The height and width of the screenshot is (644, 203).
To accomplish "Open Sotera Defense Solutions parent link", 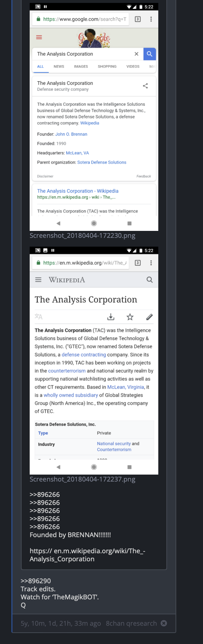I will (x=102, y=162).
